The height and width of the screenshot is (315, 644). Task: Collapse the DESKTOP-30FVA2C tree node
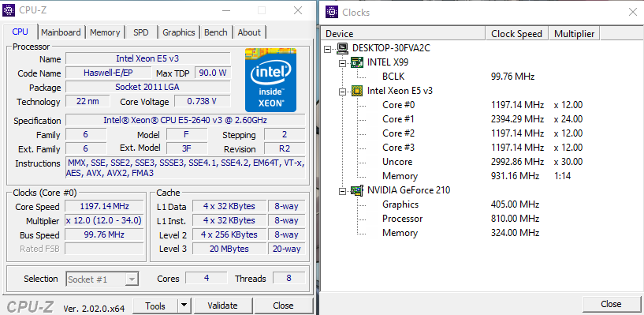click(327, 49)
